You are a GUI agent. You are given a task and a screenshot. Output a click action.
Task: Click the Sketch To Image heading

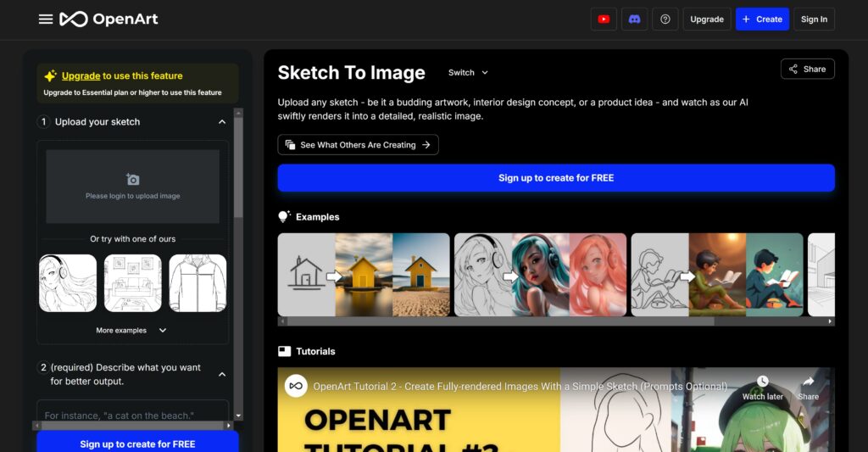click(x=352, y=73)
